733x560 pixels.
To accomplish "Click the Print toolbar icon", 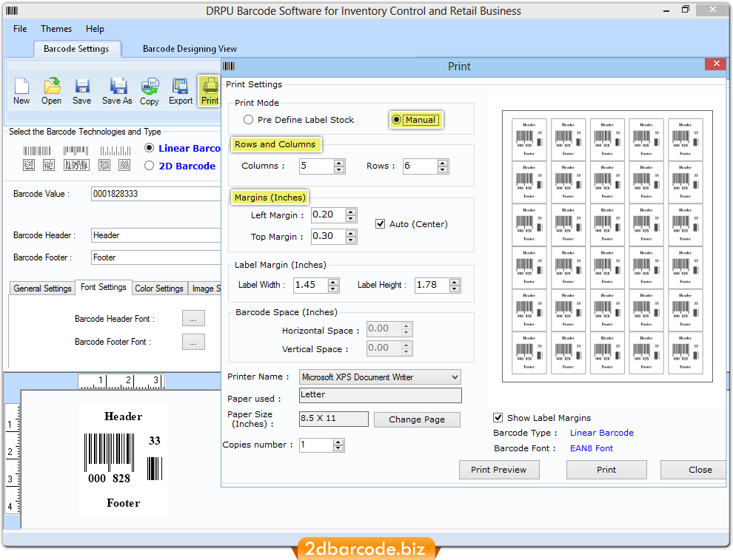I will pos(210,91).
